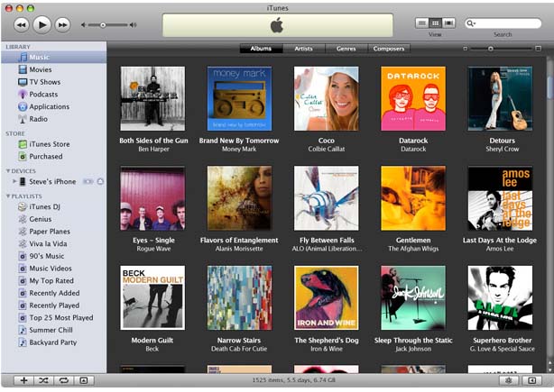554x392 pixels.
Task: Click the battery icon beside Steve's iPhone
Action: [88, 181]
